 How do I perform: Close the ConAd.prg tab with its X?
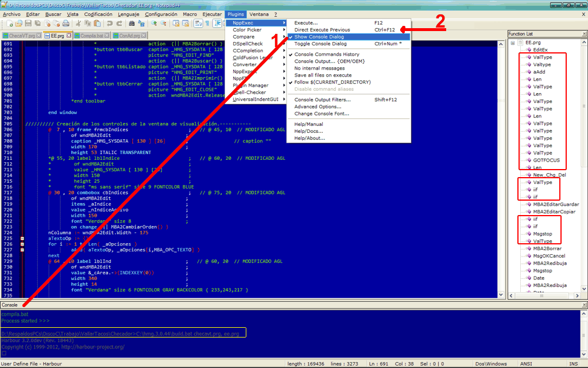[144, 36]
